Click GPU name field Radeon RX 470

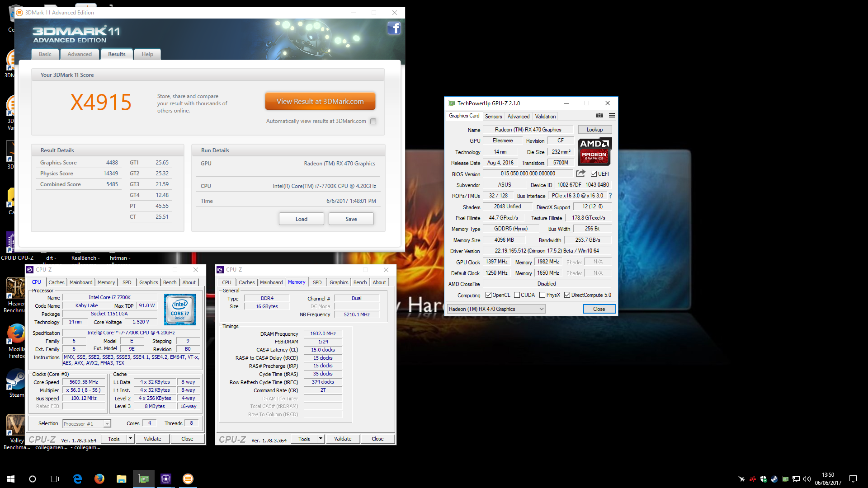pyautogui.click(x=528, y=130)
